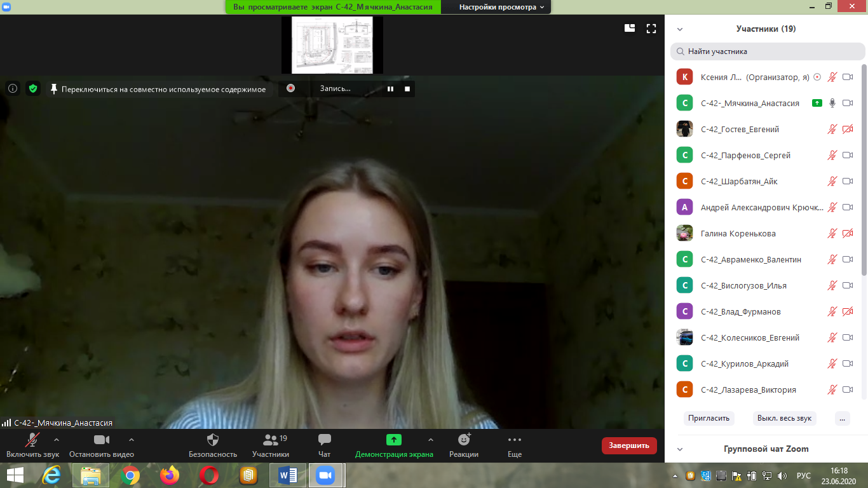Toggle muted mic for С-42_Шарбатян_Айк

tap(832, 181)
